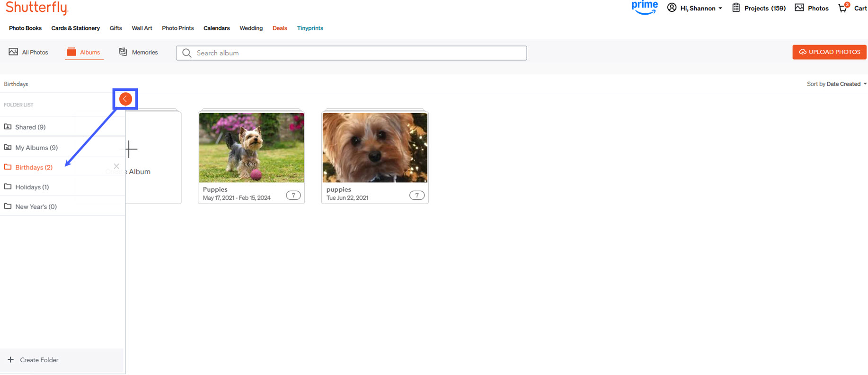Click the Shared folder icon
This screenshot has height=375, width=868.
8,127
